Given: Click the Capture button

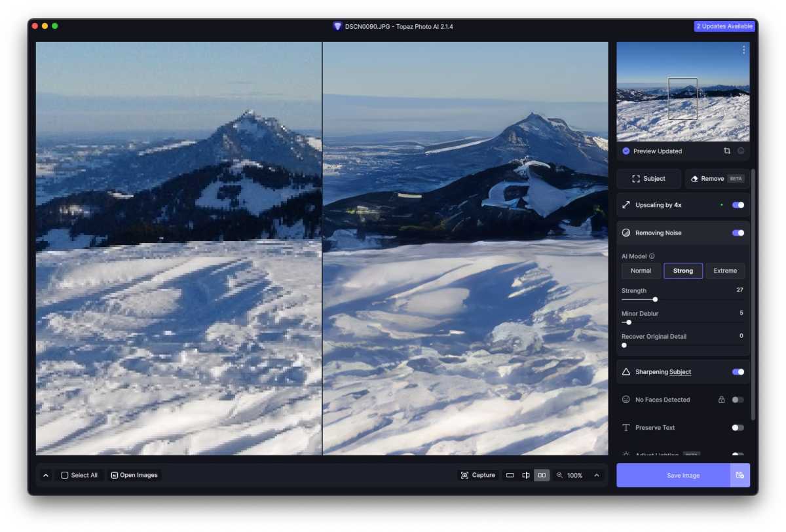Looking at the screenshot, I should (x=478, y=475).
